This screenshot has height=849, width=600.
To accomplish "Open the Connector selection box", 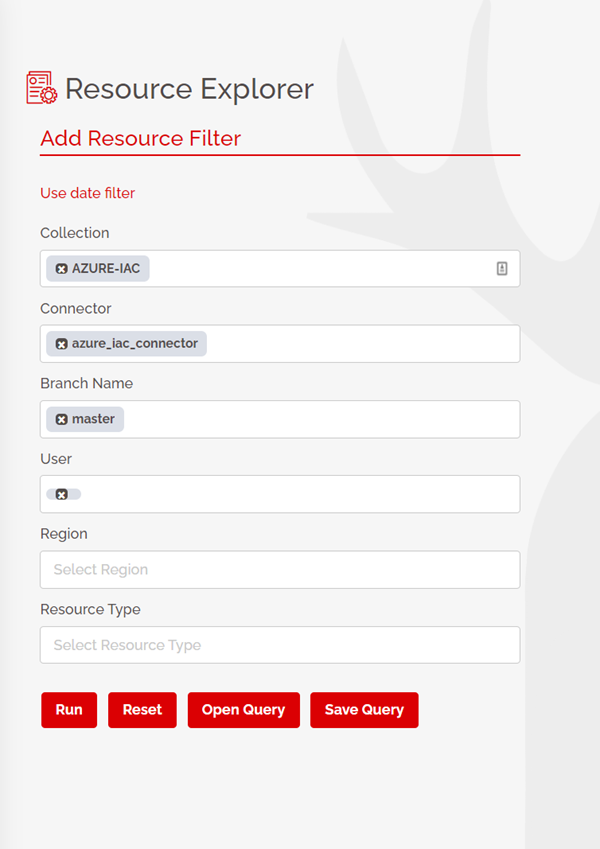I will 360,344.
